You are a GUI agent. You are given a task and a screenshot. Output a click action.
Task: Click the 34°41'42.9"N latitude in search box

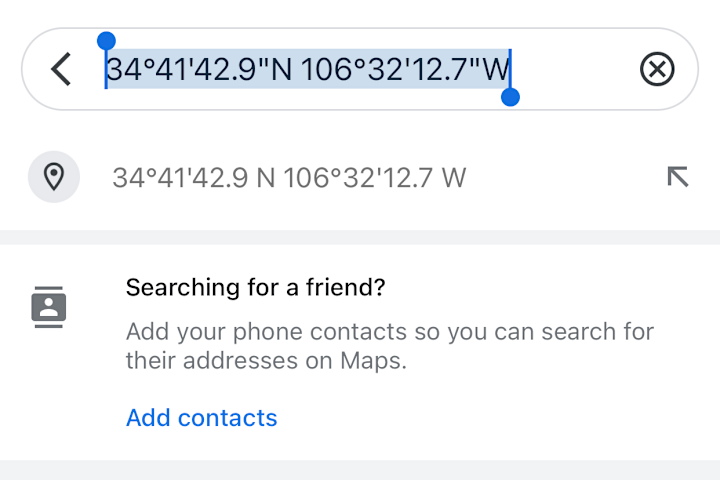[x=199, y=69]
